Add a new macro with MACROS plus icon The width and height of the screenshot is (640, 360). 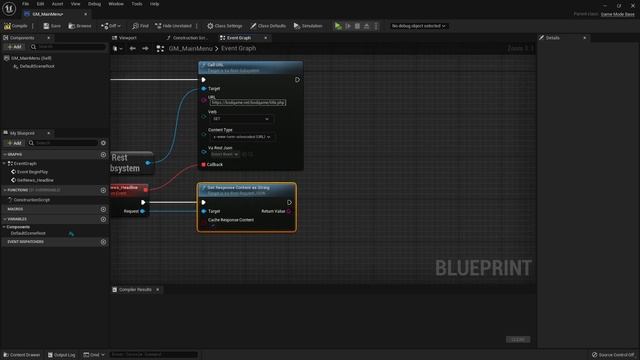pos(103,209)
